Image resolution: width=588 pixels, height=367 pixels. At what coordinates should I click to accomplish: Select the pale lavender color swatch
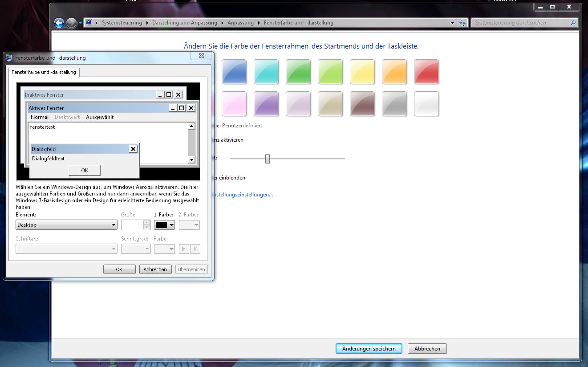tap(298, 104)
